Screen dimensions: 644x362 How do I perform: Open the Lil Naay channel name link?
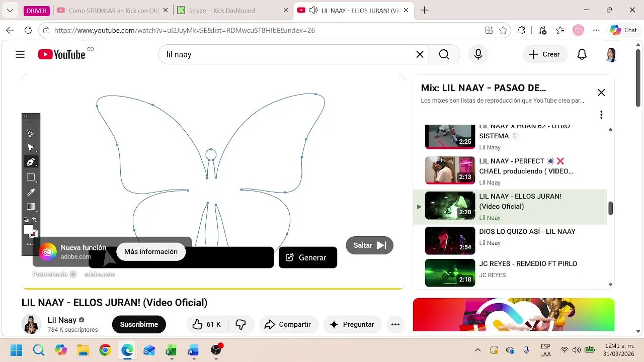click(62, 320)
